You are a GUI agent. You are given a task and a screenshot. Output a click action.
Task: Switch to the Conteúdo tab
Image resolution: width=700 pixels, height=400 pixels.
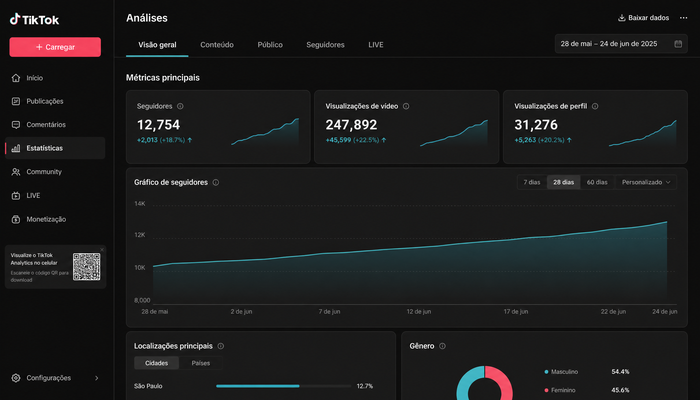[217, 45]
